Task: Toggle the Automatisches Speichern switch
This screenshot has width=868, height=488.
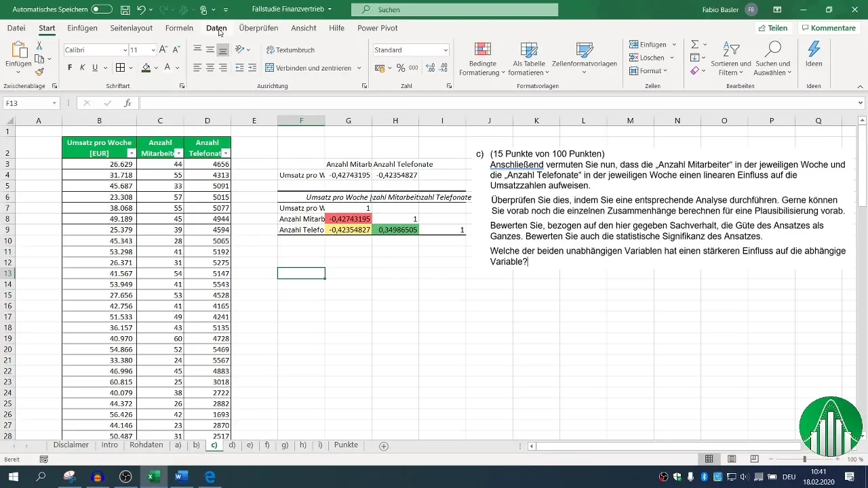Action: [x=102, y=9]
